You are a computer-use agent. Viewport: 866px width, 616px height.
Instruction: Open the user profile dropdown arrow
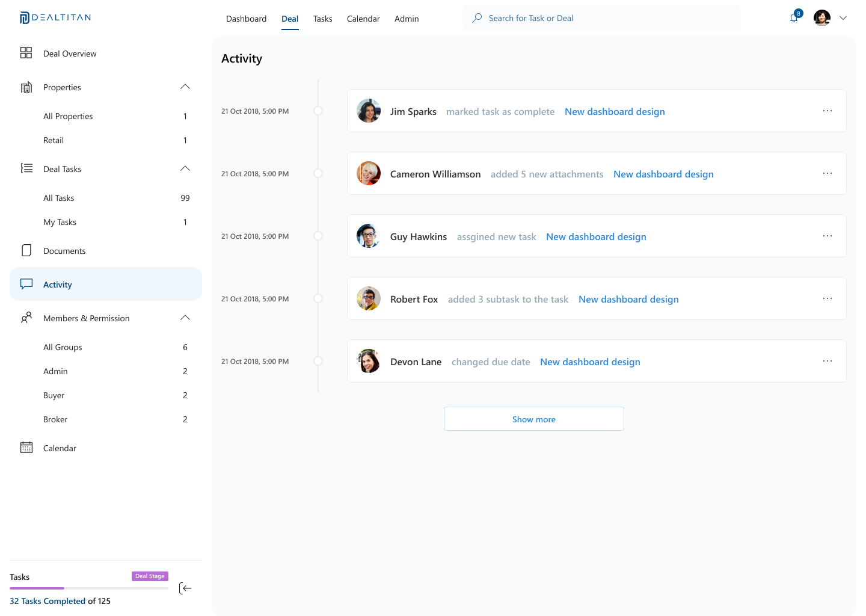point(843,18)
